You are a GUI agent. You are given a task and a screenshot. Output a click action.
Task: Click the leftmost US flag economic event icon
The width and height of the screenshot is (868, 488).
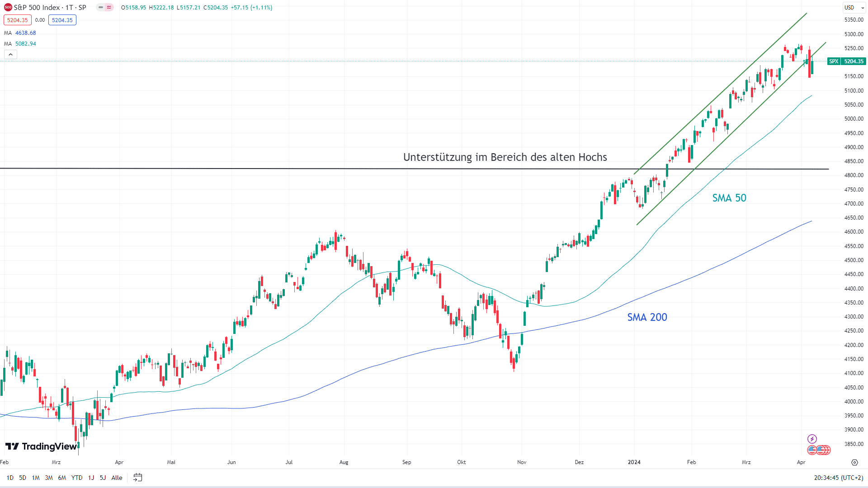point(812,450)
